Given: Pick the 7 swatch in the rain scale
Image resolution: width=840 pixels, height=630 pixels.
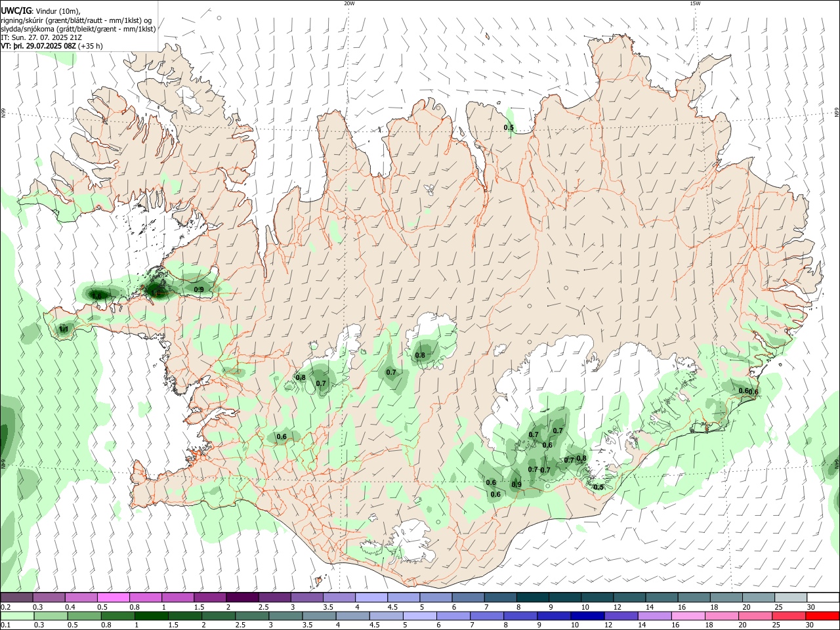Looking at the screenshot, I should click(486, 616).
